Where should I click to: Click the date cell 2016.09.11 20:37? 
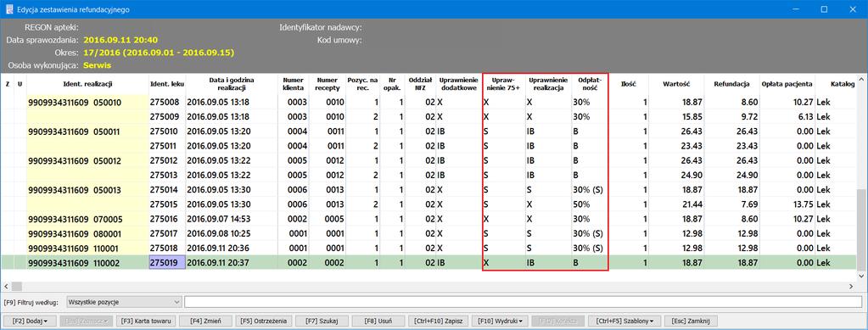232,263
